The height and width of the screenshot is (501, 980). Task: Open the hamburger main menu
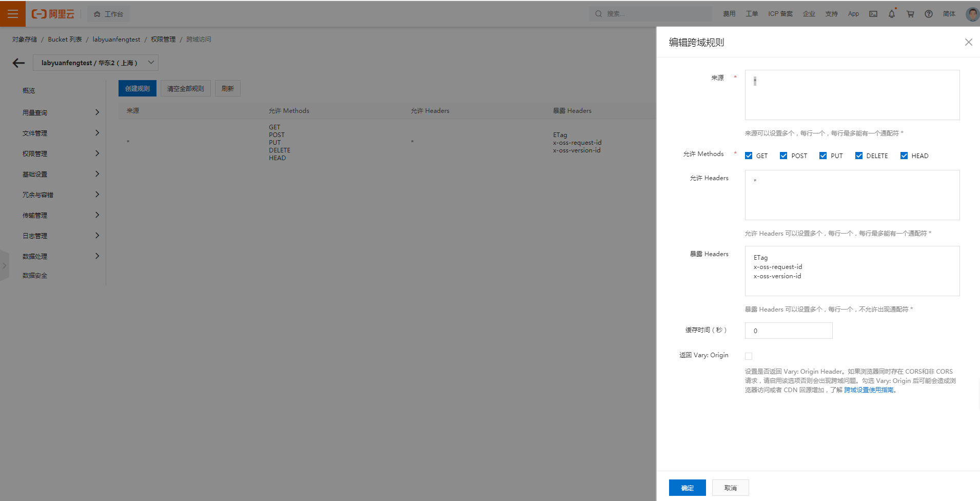point(13,14)
